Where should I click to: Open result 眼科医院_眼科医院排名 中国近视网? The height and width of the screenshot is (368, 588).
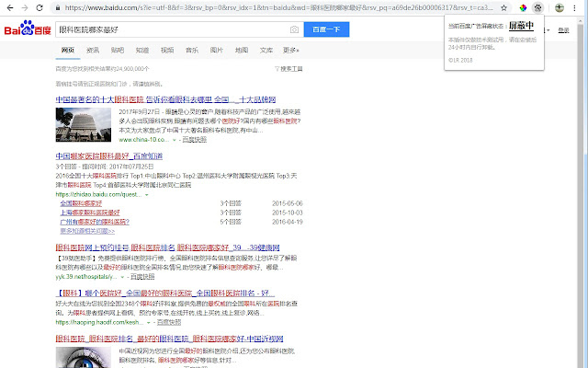pyautogui.click(x=169, y=339)
